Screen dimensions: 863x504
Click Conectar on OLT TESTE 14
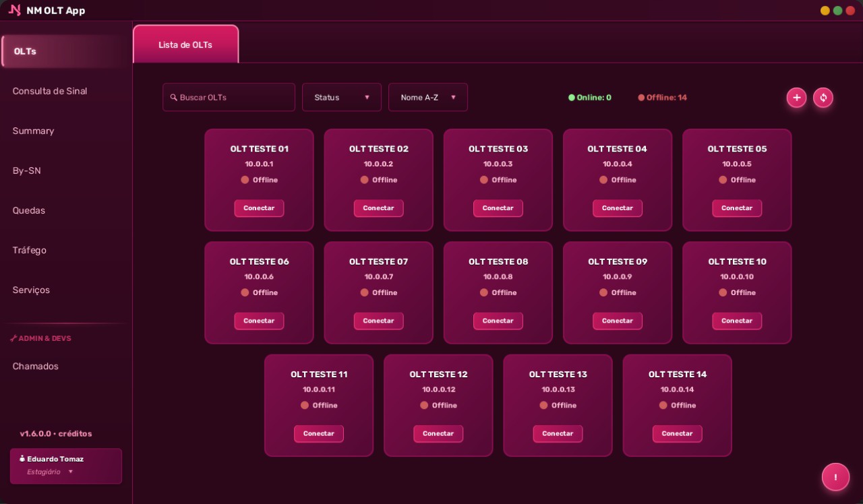(x=677, y=434)
